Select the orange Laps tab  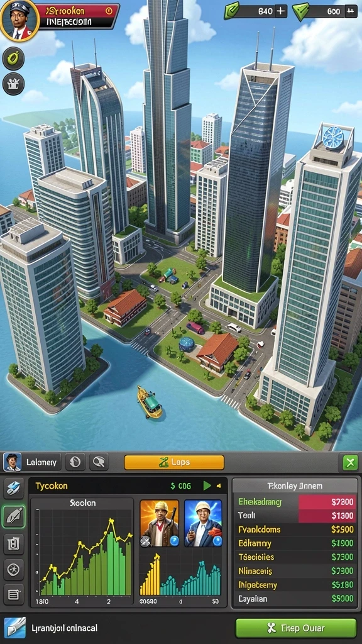click(x=174, y=462)
